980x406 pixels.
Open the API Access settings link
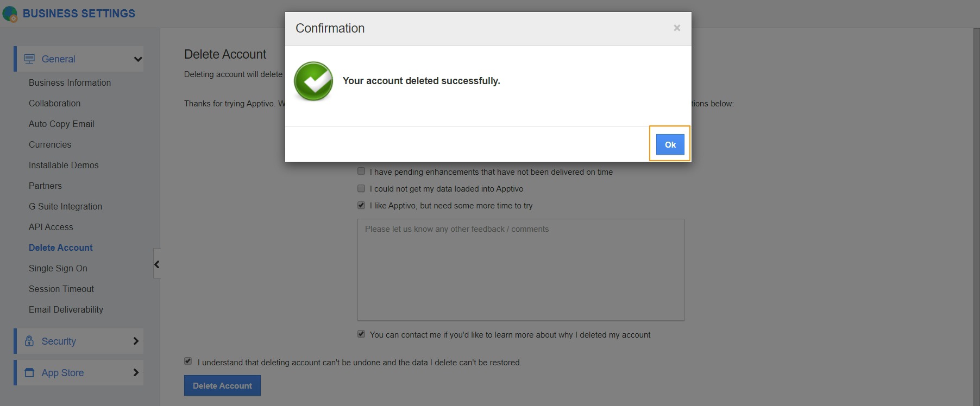[51, 227]
